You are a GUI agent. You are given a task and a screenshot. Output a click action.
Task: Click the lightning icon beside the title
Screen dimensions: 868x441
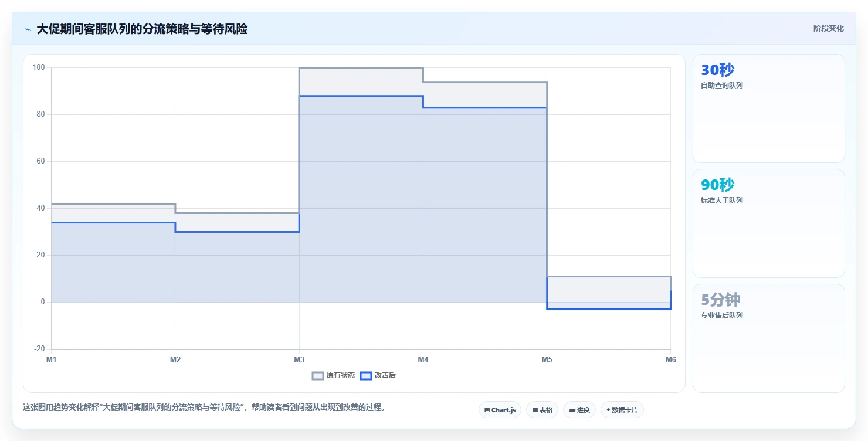pyautogui.click(x=28, y=29)
